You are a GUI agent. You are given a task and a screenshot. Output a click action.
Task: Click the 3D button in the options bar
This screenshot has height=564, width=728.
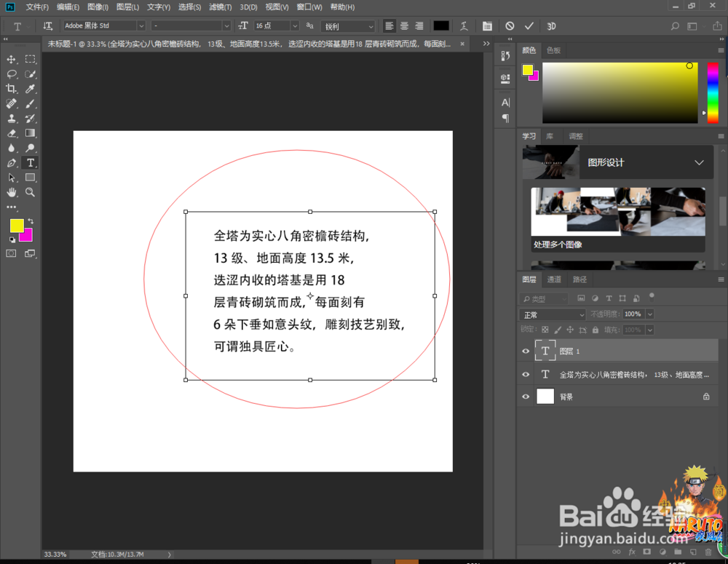[x=551, y=26]
